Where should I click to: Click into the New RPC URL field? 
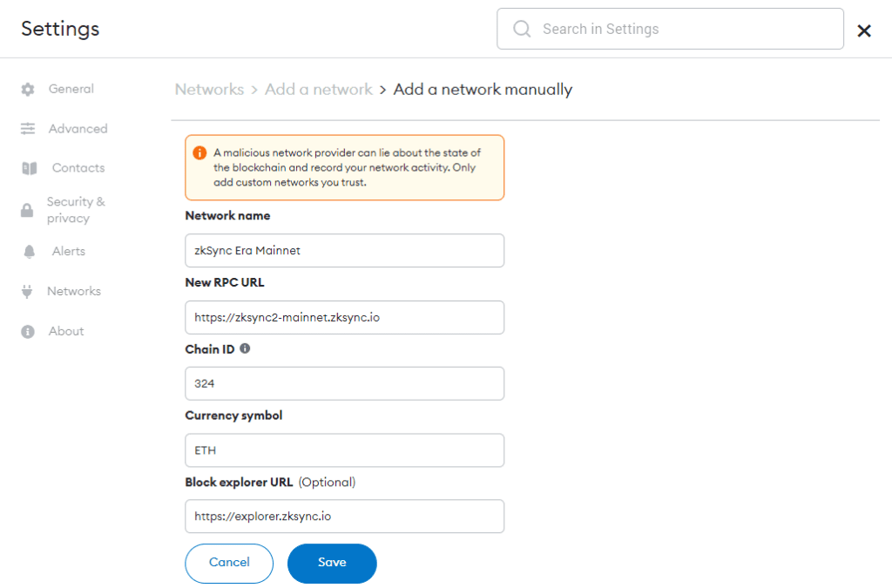point(345,317)
